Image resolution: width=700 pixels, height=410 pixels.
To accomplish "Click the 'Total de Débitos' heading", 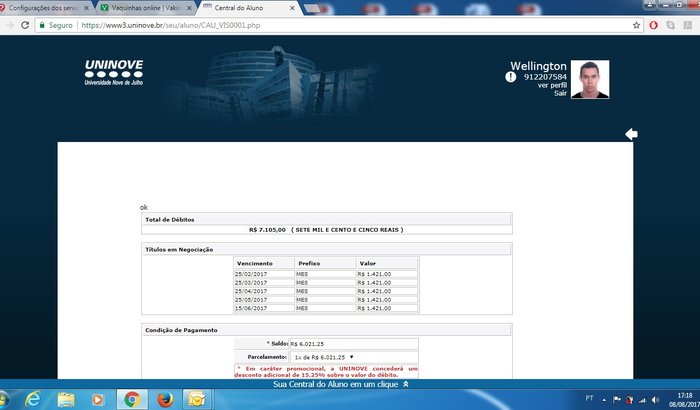I will click(x=170, y=220).
